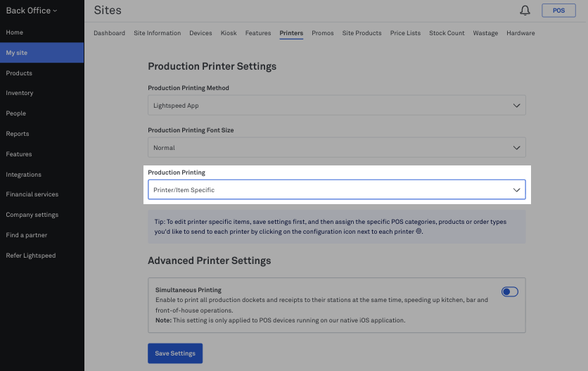Select My site in sidebar
This screenshot has height=371, width=588.
pos(41,53)
